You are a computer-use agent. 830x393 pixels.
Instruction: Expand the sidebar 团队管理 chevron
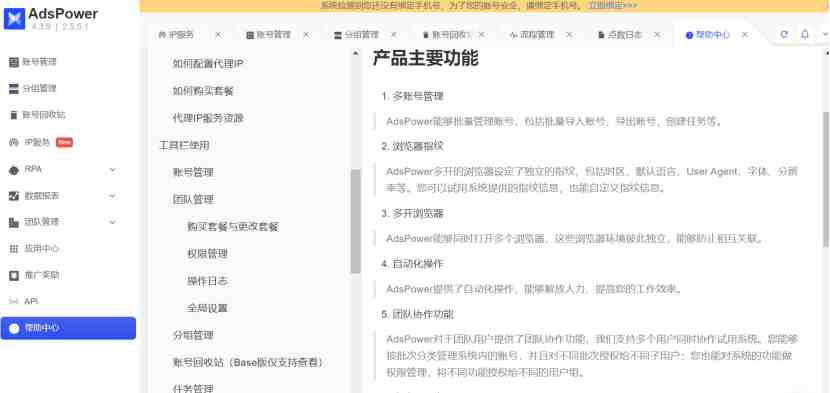click(x=112, y=222)
